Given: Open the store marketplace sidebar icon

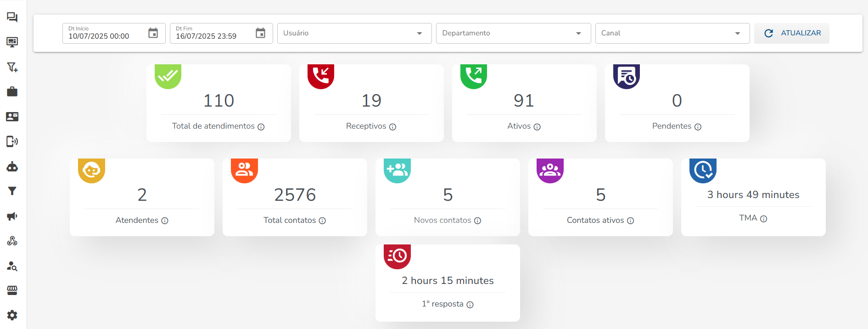Looking at the screenshot, I should 12,290.
